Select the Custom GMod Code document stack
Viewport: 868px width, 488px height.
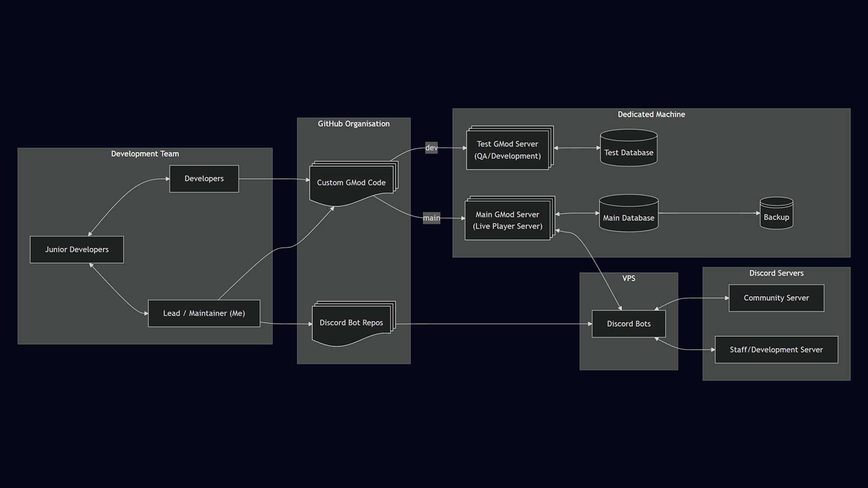click(x=351, y=183)
